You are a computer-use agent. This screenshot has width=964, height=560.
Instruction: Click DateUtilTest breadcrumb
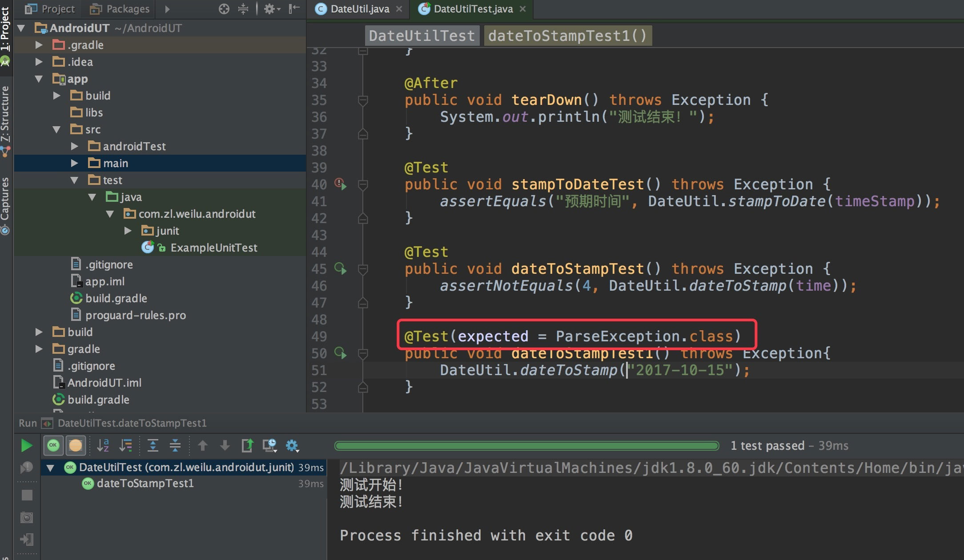pos(422,36)
